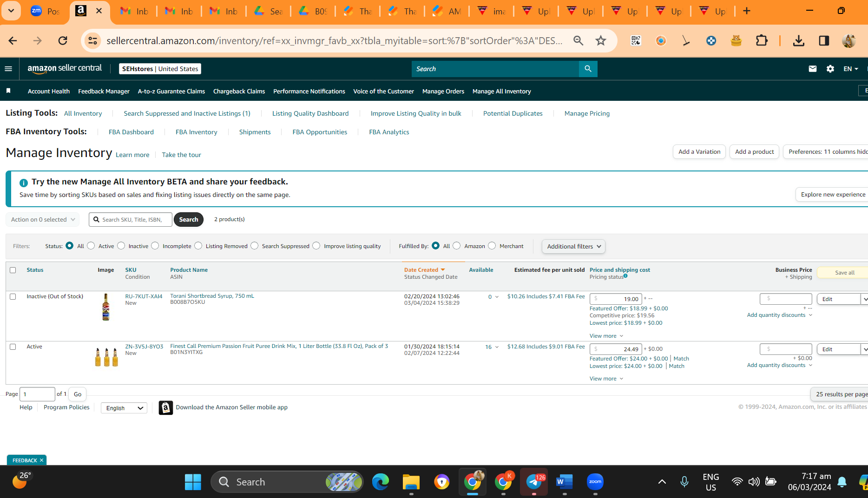Open the browser Downloads icon
The width and height of the screenshot is (868, 498).
(799, 41)
